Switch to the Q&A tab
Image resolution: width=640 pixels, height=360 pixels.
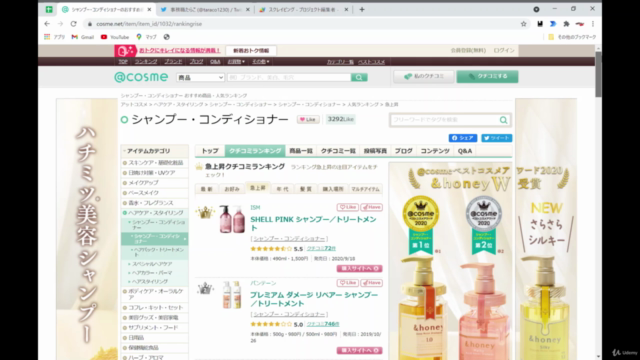point(465,151)
